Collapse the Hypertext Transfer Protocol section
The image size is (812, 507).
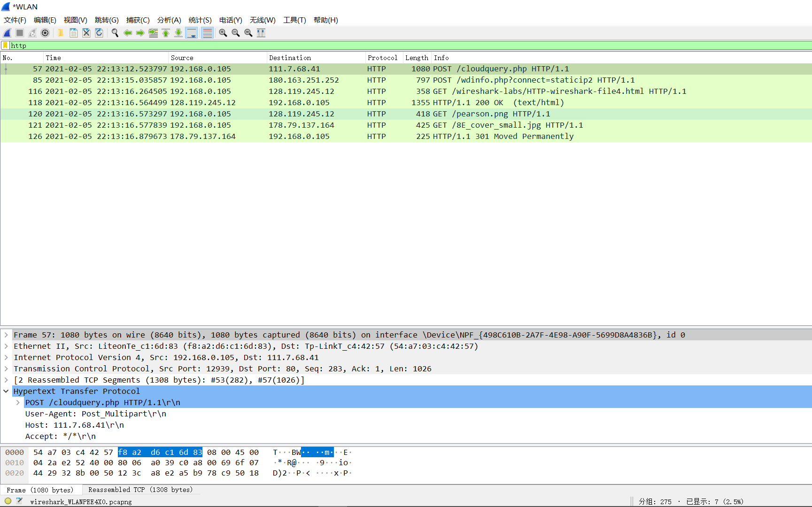coord(6,391)
